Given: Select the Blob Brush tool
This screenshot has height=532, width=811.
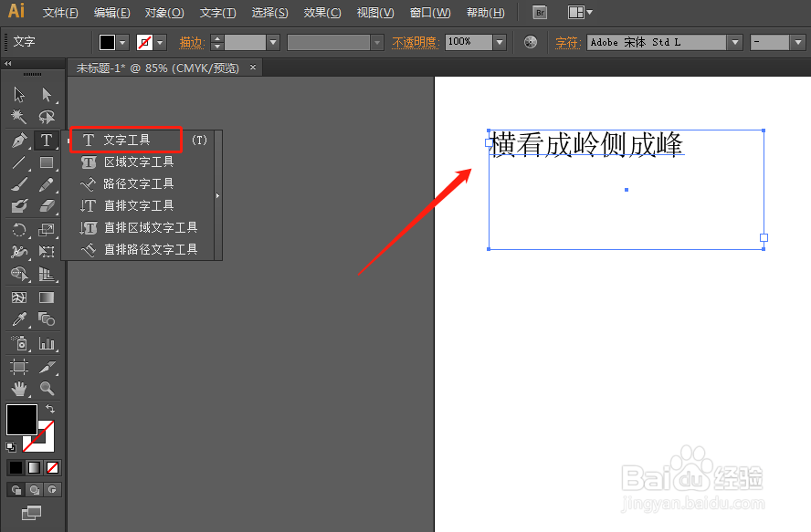Looking at the screenshot, I should point(19,205).
